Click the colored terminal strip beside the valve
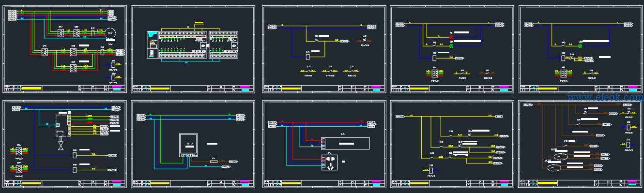The height and width of the screenshot is (193, 644). coord(69,125)
